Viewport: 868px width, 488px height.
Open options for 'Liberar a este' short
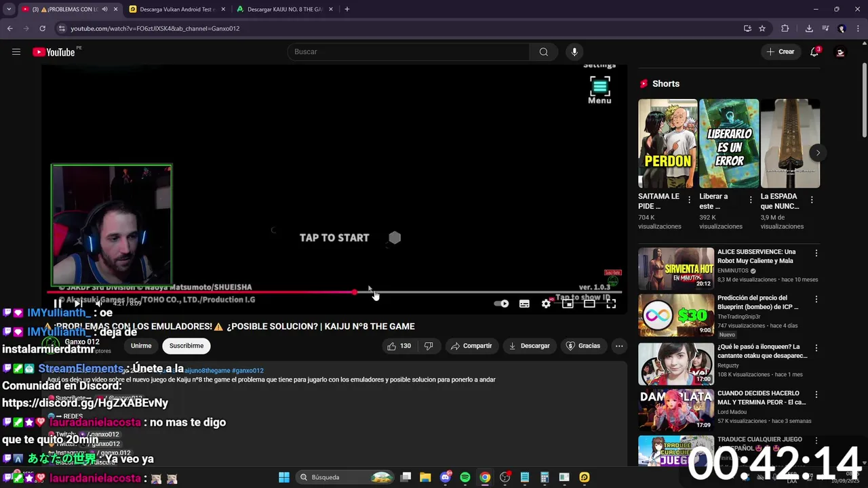click(751, 200)
